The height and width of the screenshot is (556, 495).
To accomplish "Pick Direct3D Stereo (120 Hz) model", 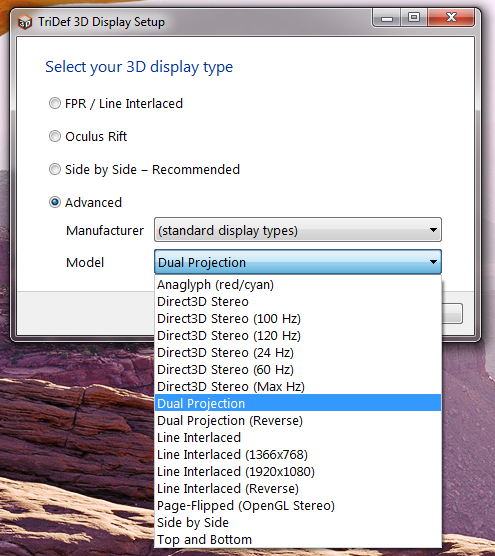I will click(x=298, y=335).
